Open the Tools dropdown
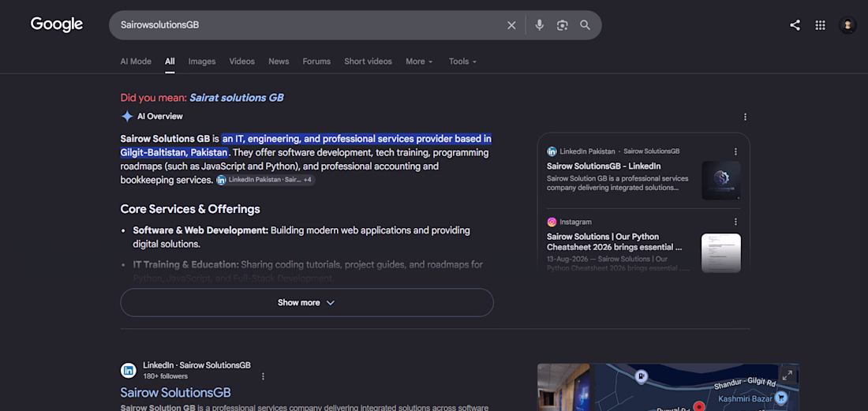This screenshot has width=868, height=411. 462,62
